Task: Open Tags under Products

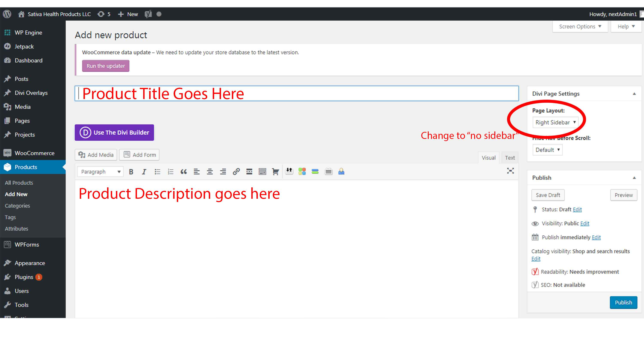Action: pyautogui.click(x=10, y=217)
